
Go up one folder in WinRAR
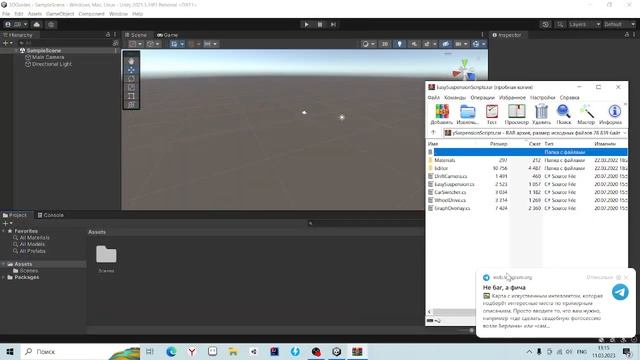click(433, 133)
